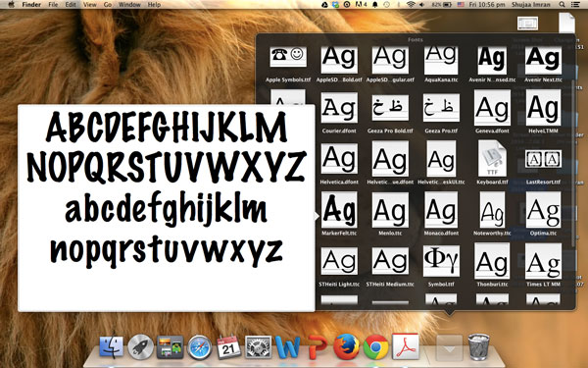The width and height of the screenshot is (588, 368).
Task: Open Mission Control in the Dock
Action: tap(170, 347)
